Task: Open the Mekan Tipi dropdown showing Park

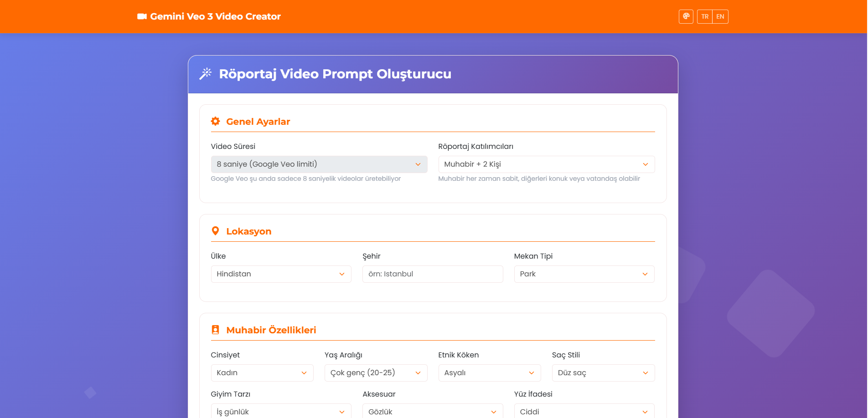Action: tap(584, 274)
